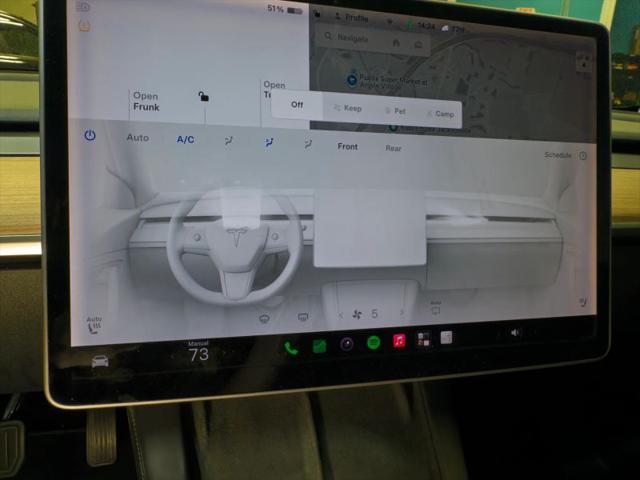This screenshot has height=480, width=640.
Task: Tap Open Frunk
Action: coord(146,101)
